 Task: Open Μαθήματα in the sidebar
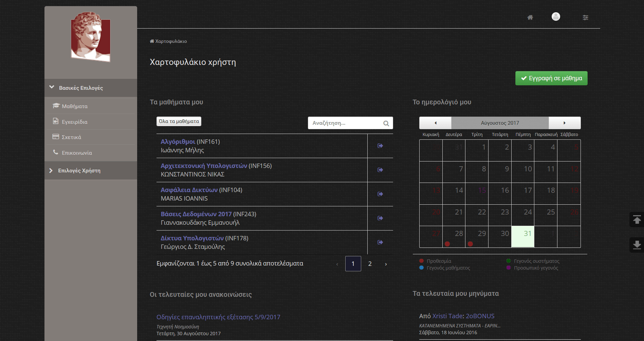(74, 106)
